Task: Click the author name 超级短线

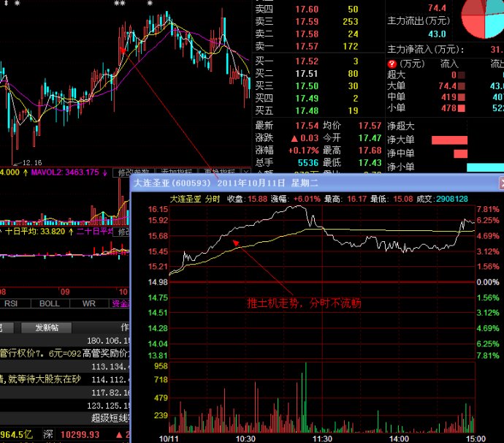Action: 110,418
